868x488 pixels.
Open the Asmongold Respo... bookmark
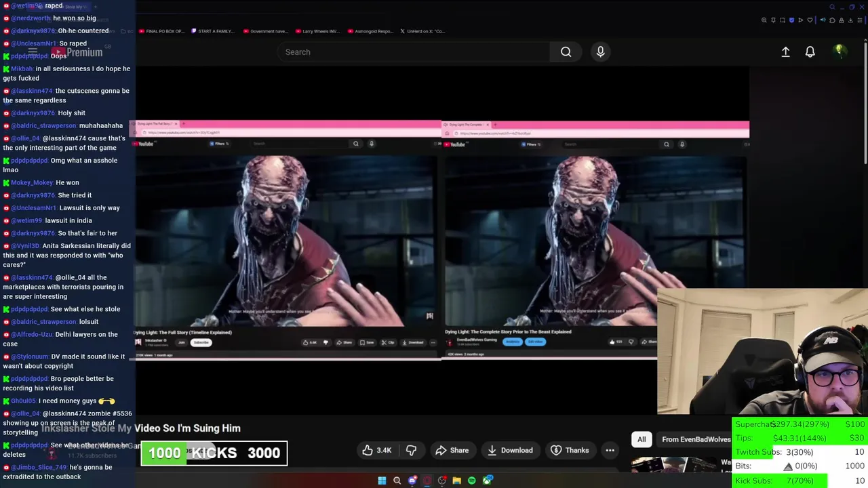coord(370,31)
